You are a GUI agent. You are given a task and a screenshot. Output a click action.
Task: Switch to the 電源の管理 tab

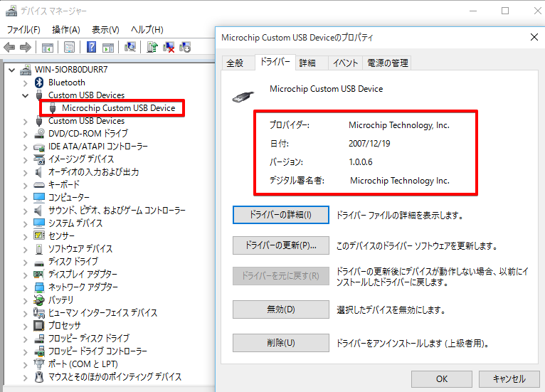[387, 63]
